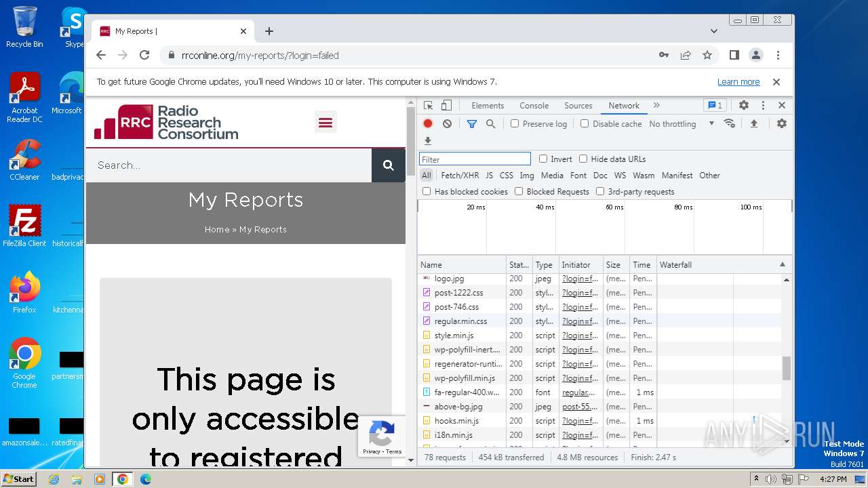Open Chrome tab search dropdown arrow
The width and height of the screenshot is (868, 488).
point(714,31)
